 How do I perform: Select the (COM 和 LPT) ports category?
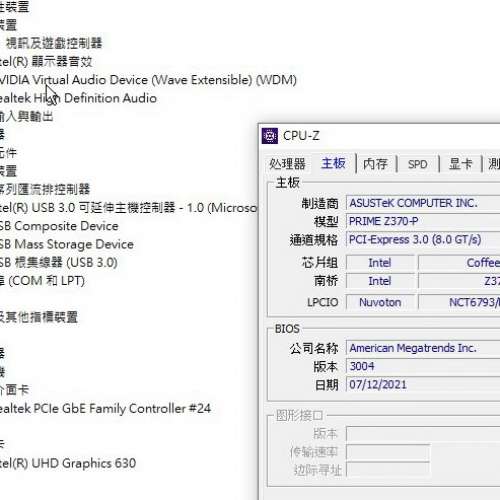[42, 281]
